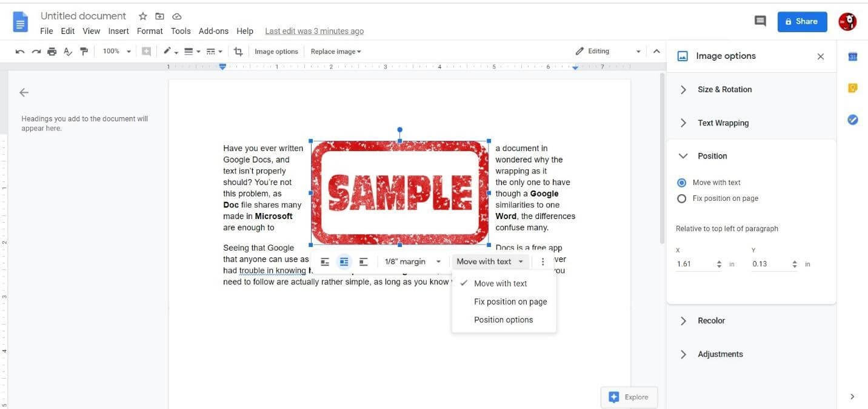Open the Edit menu
This screenshot has width=868, height=409.
coord(68,31)
